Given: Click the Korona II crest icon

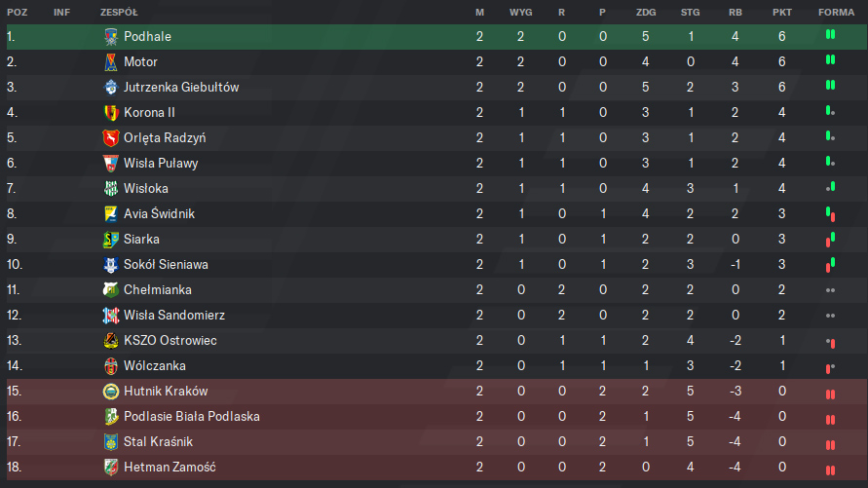Looking at the screenshot, I should [x=111, y=112].
